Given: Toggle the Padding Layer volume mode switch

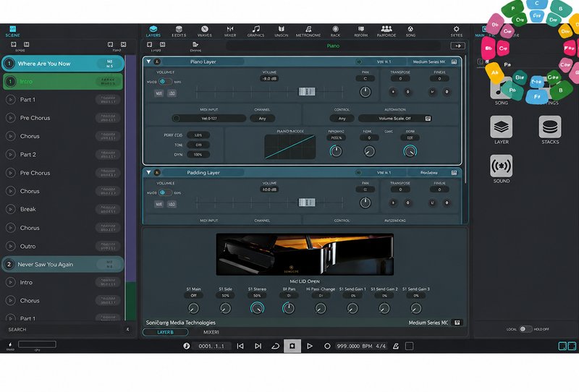Looking at the screenshot, I should point(165,192).
